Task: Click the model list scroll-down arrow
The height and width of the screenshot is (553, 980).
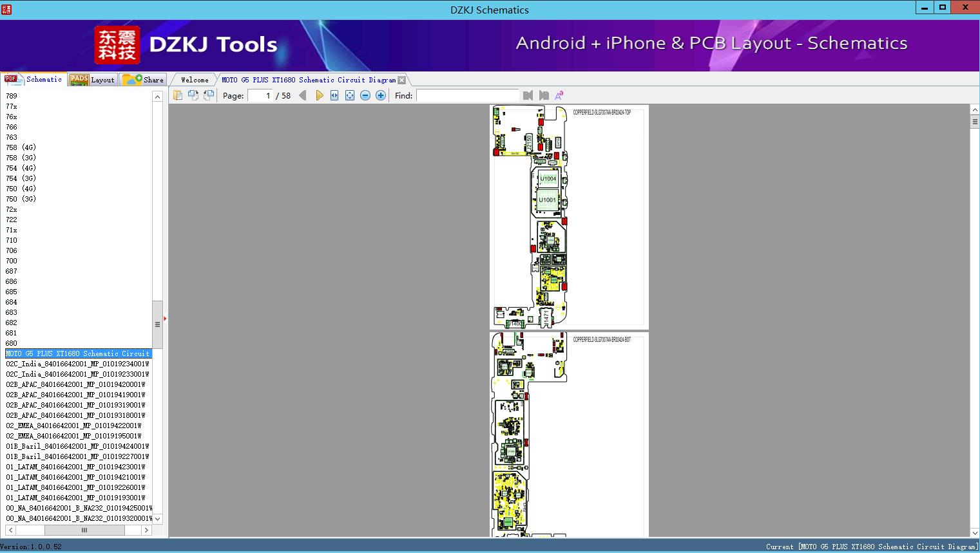Action: [157, 518]
